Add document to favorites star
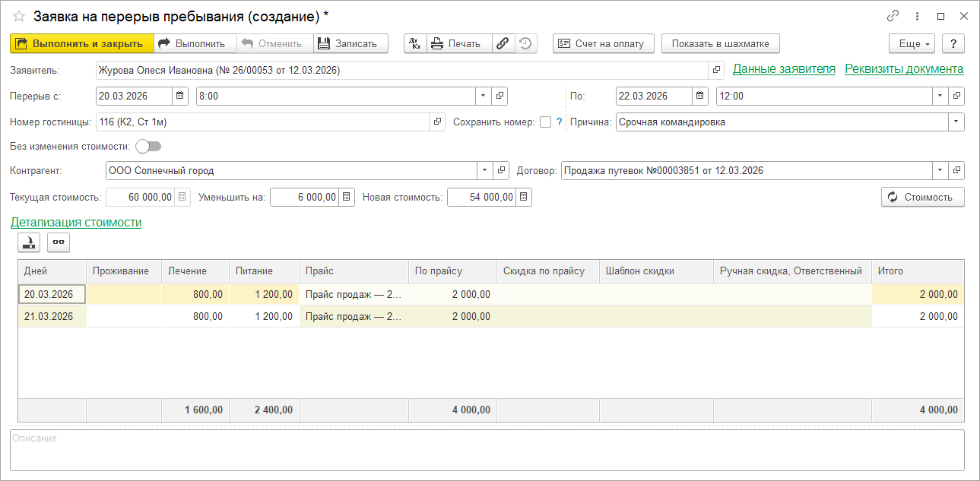980x481 pixels. click(19, 16)
